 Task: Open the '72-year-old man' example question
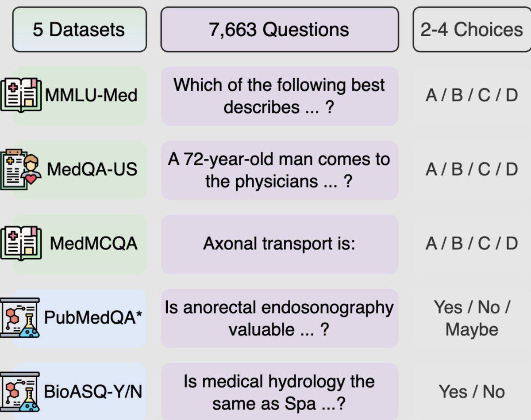click(280, 170)
